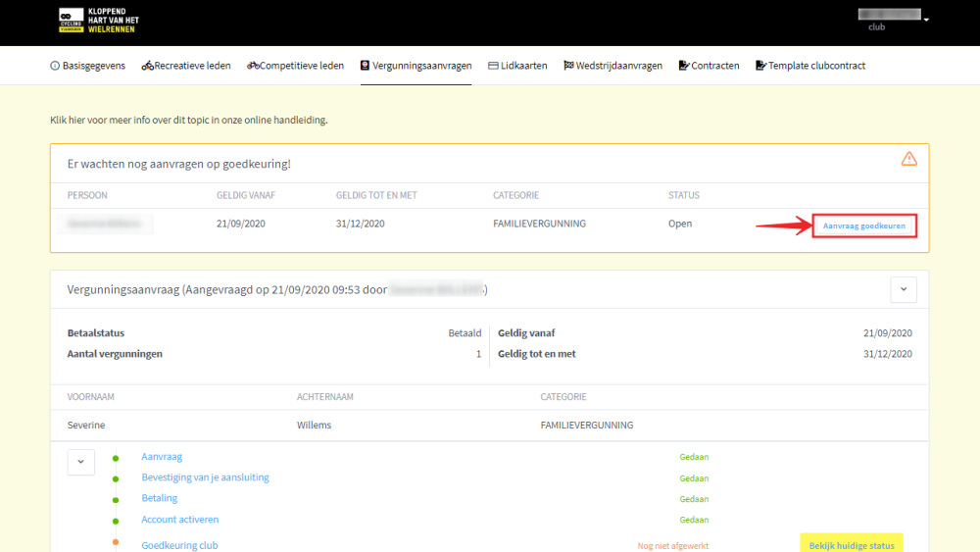Click Bekijk huidige status button
980x552 pixels.
pyautogui.click(x=852, y=544)
